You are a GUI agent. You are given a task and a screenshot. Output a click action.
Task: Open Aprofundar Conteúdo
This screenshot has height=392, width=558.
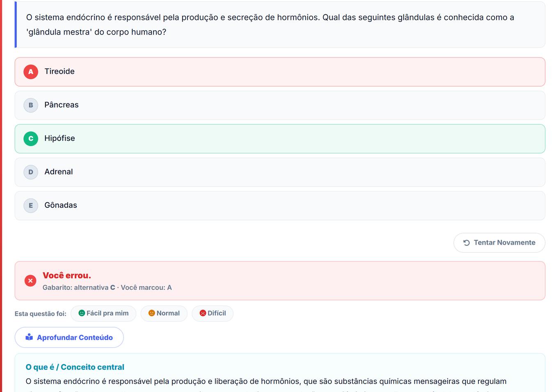69,337
